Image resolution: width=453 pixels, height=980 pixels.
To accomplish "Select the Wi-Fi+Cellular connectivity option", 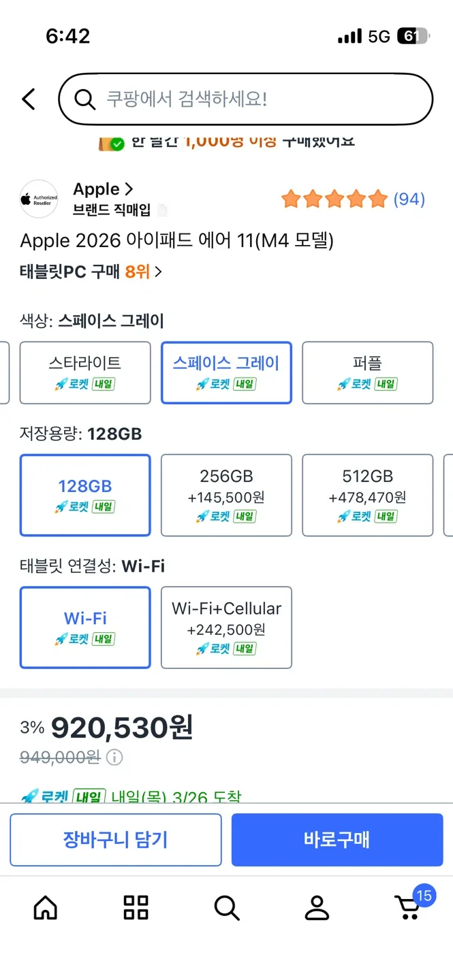I will (x=226, y=627).
